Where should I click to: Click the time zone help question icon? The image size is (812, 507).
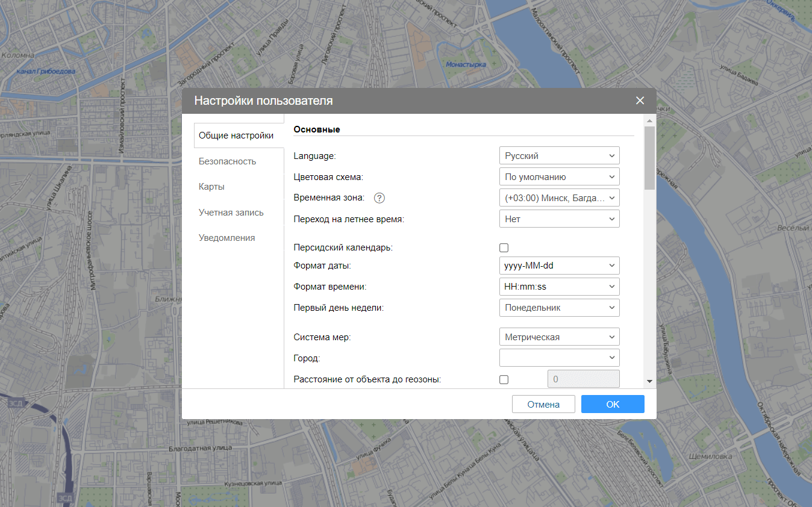pyautogui.click(x=379, y=198)
